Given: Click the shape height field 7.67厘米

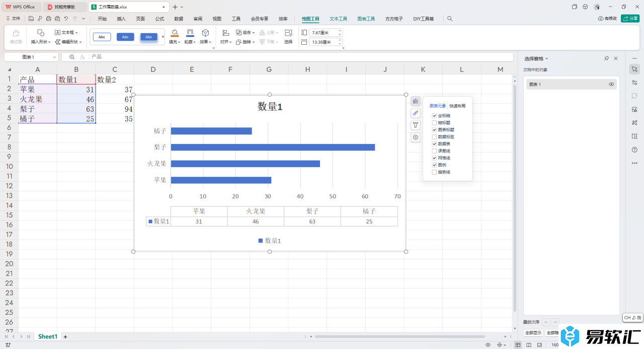Looking at the screenshot, I should click(x=326, y=32).
